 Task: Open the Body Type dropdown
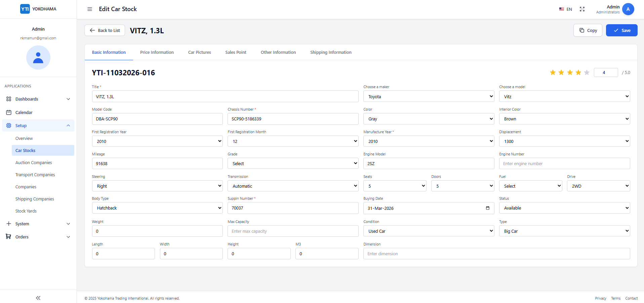(x=157, y=208)
